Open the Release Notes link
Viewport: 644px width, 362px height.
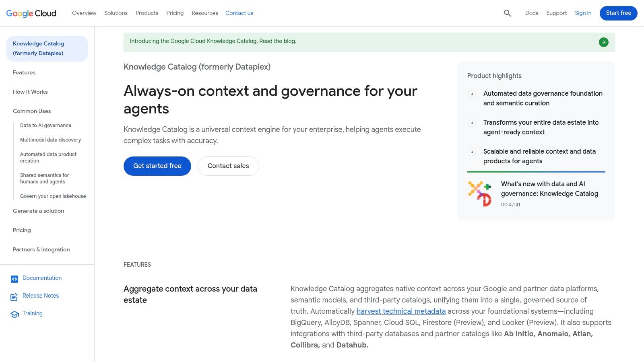click(x=41, y=296)
